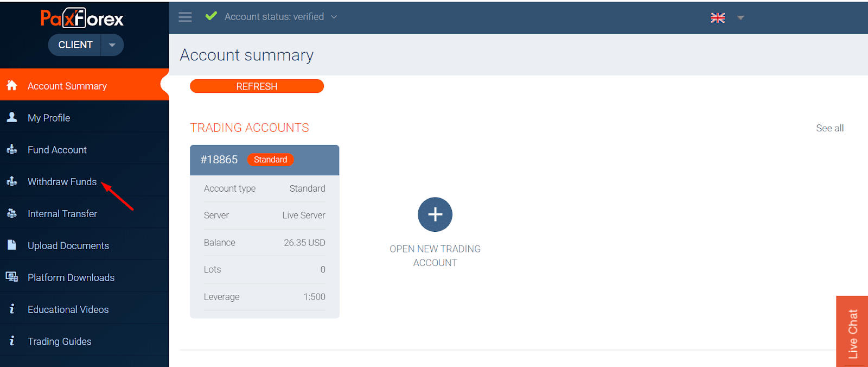Viewport: 868px width, 367px height.
Task: Click the Live Server value
Action: 304,216
